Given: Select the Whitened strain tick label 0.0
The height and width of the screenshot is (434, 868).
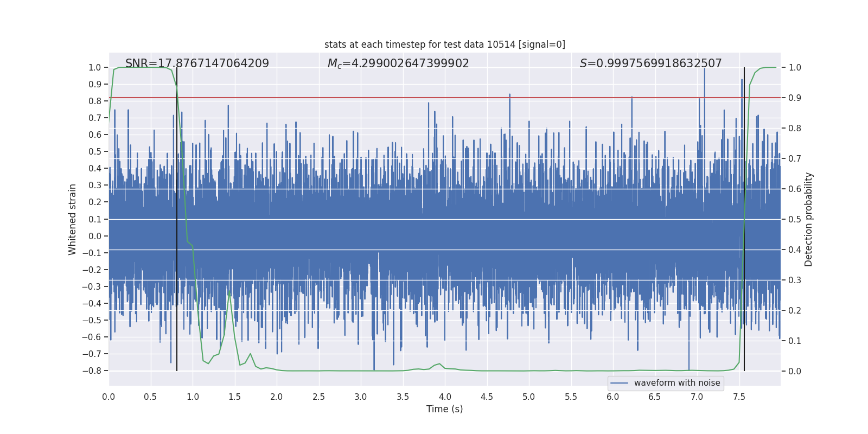Looking at the screenshot, I should tap(95, 236).
